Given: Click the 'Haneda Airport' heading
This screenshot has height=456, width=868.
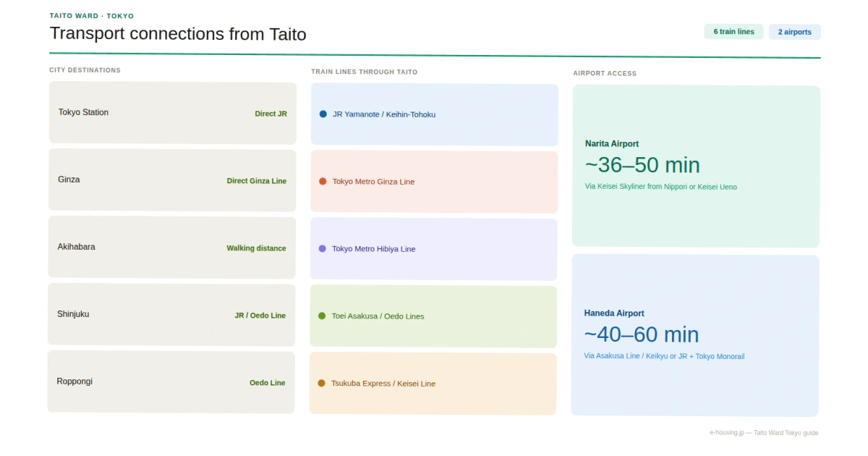Looking at the screenshot, I should [614, 313].
